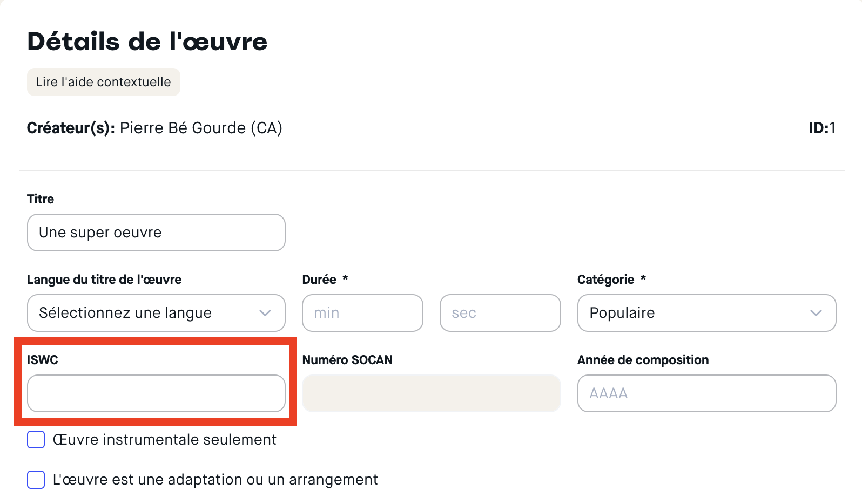This screenshot has height=504, width=862.
Task: Open the Sélectionnez une langue dropdown
Action: tap(146, 313)
